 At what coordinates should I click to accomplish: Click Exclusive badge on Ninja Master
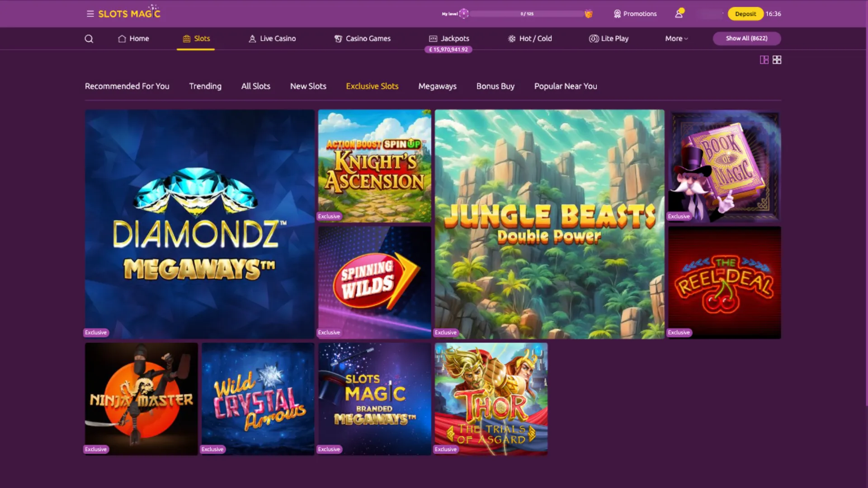coord(96,449)
